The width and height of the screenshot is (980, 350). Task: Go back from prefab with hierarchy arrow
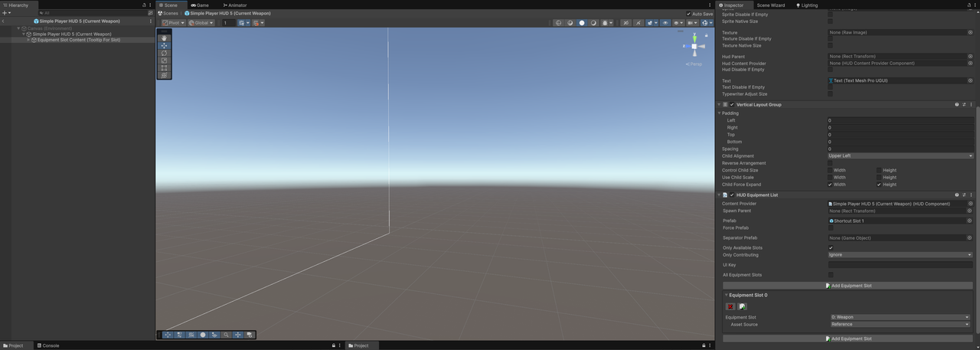3,21
